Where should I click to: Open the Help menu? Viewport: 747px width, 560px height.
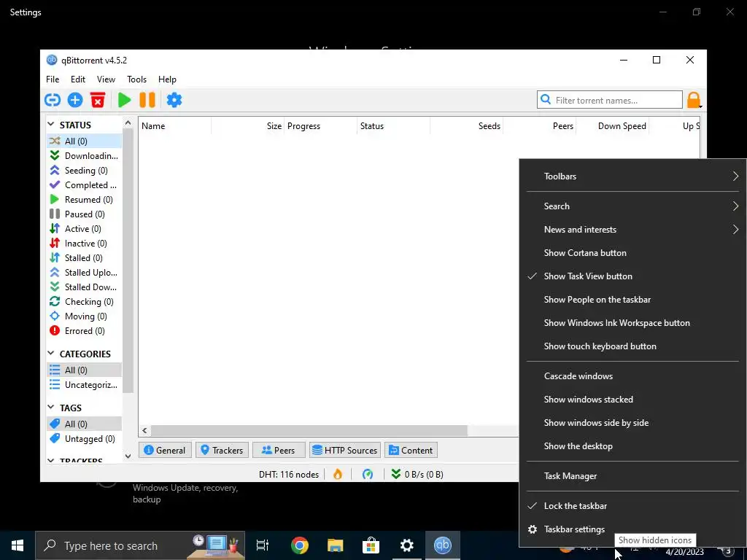coord(167,79)
